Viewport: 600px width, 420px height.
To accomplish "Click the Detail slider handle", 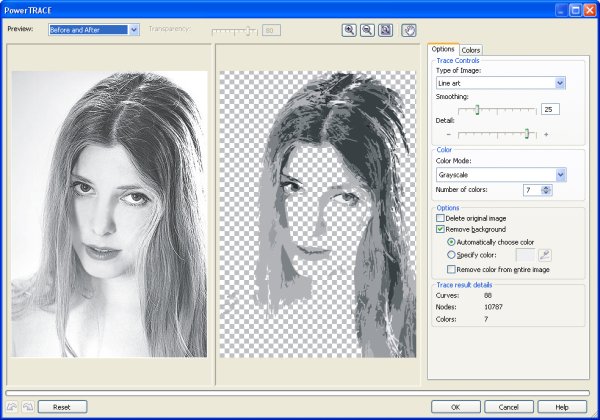I will click(525, 133).
